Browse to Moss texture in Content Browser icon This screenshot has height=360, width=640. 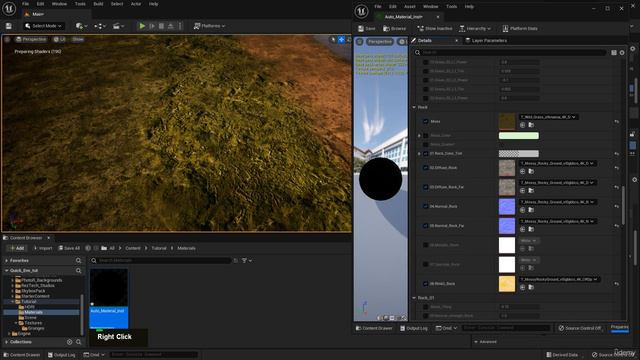531,125
